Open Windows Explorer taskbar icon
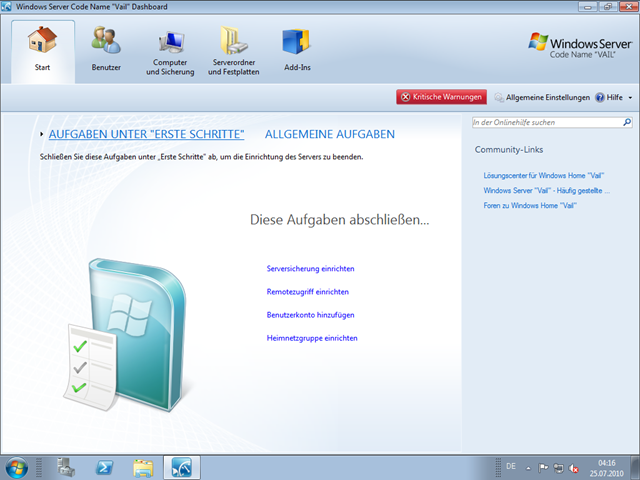Viewport: 640px width, 480px height. point(143,468)
